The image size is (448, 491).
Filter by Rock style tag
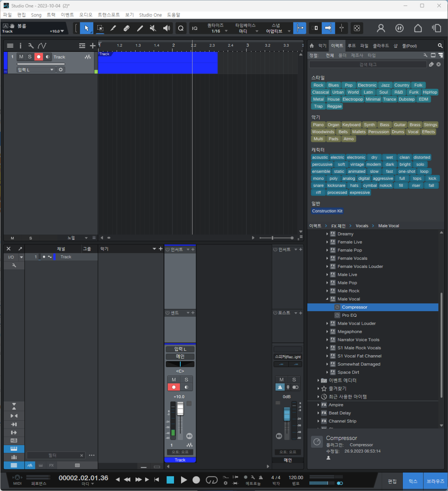[318, 85]
